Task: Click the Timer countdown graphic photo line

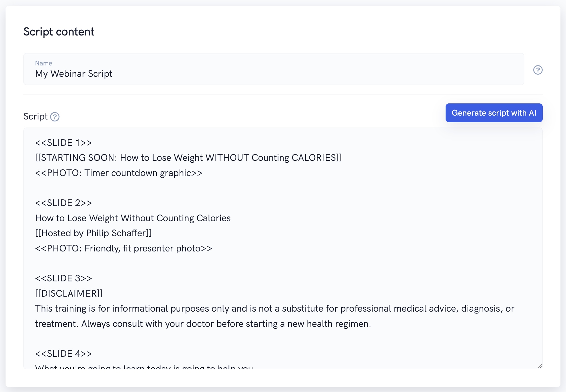Action: [119, 173]
